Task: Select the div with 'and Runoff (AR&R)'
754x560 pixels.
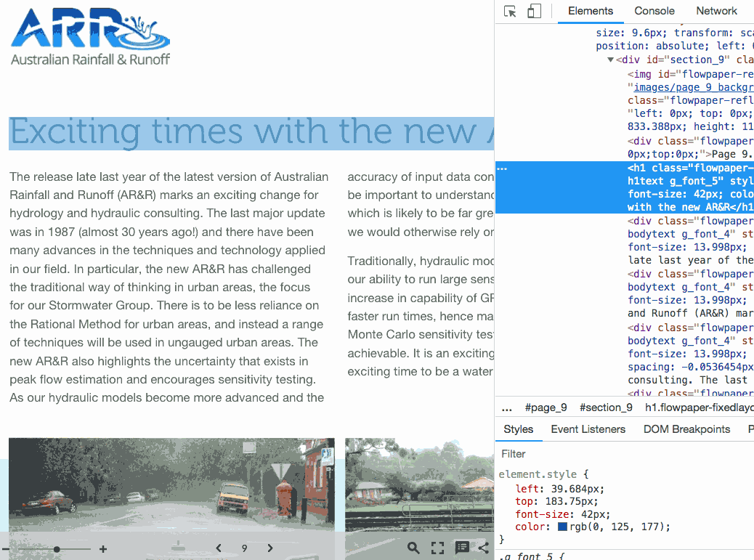Action: [x=690, y=293]
